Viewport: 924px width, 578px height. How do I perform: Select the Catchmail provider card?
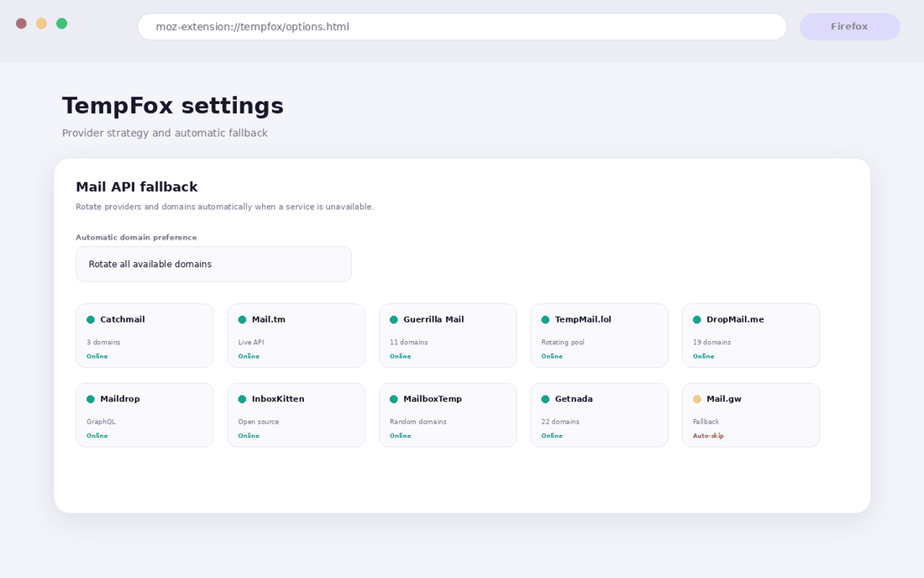click(144, 336)
